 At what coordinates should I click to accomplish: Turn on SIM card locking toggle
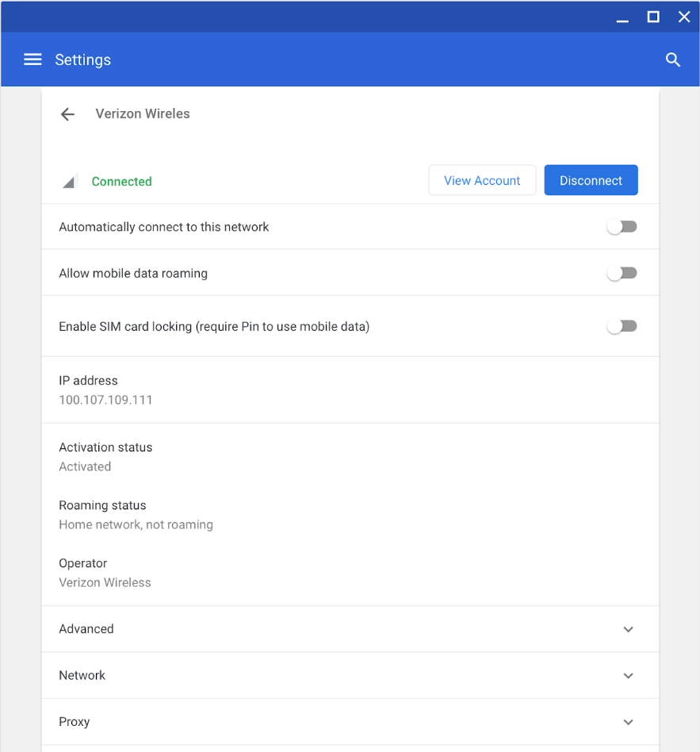[622, 326]
